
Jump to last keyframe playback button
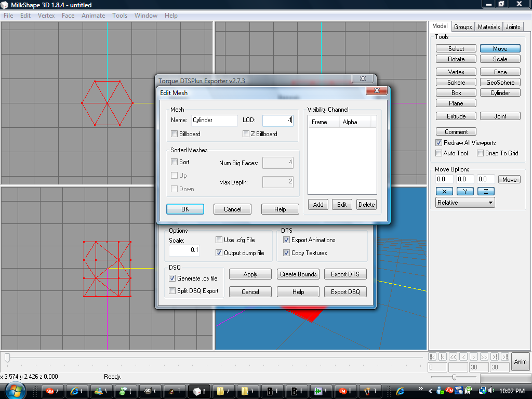505,356
